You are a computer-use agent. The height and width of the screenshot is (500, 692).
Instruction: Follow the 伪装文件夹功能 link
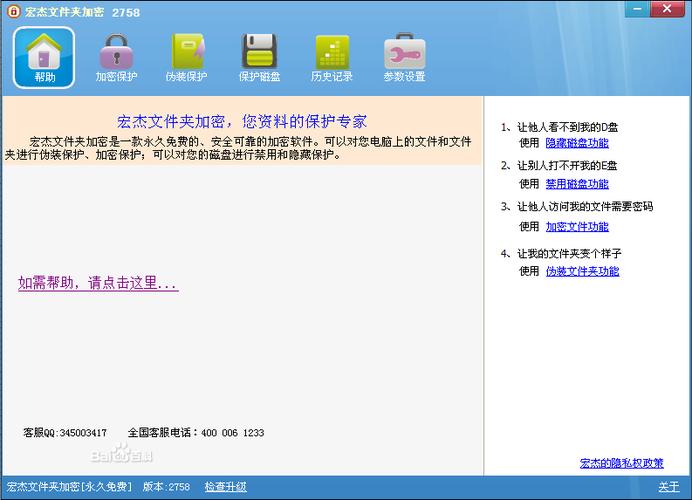[583, 271]
